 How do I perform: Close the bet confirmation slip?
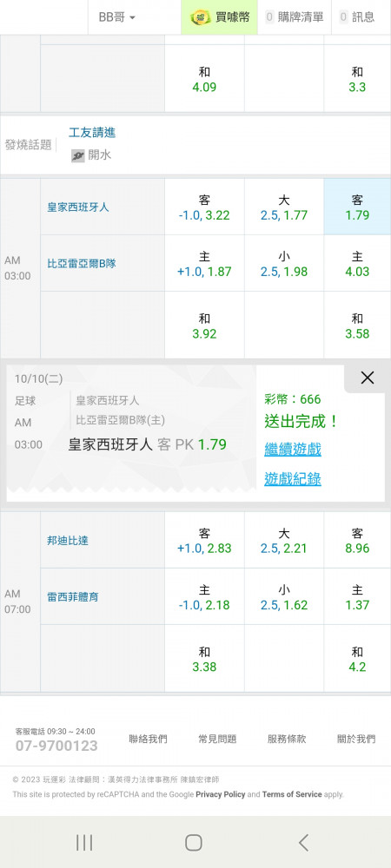368,378
